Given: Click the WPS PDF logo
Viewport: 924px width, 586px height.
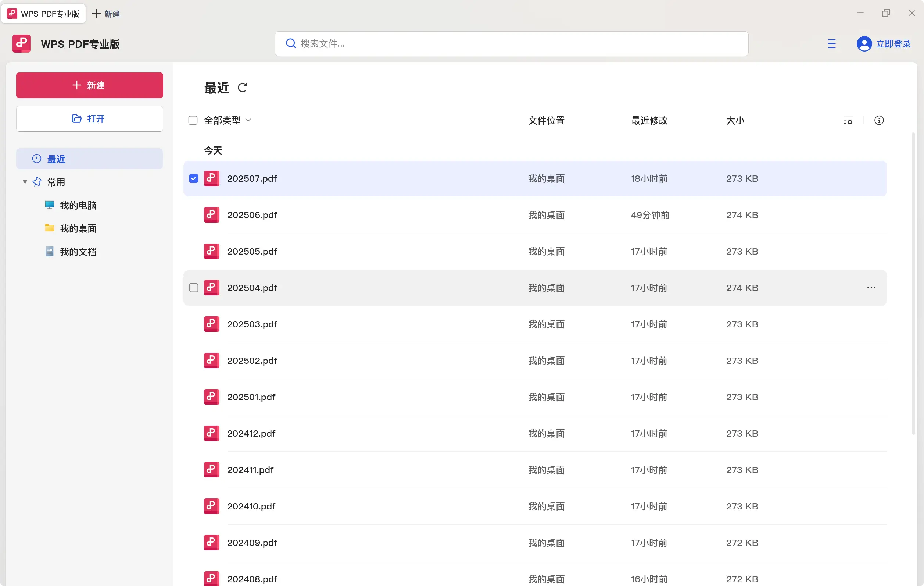Looking at the screenshot, I should point(21,43).
